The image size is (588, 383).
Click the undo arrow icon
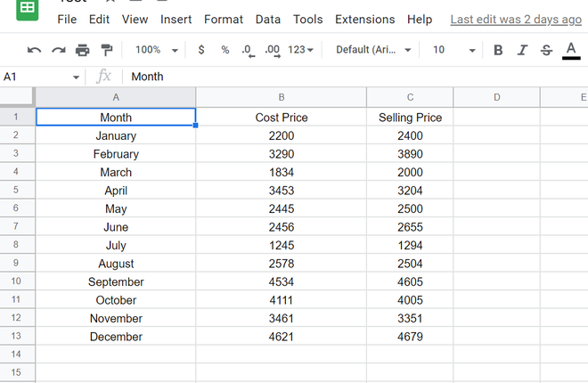tap(35, 50)
